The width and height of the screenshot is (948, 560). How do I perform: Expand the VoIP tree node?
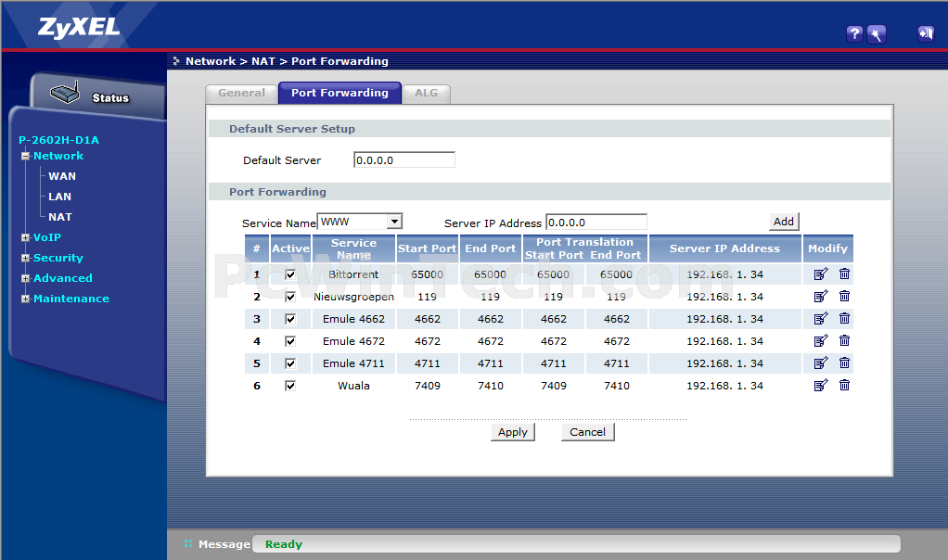[25, 237]
